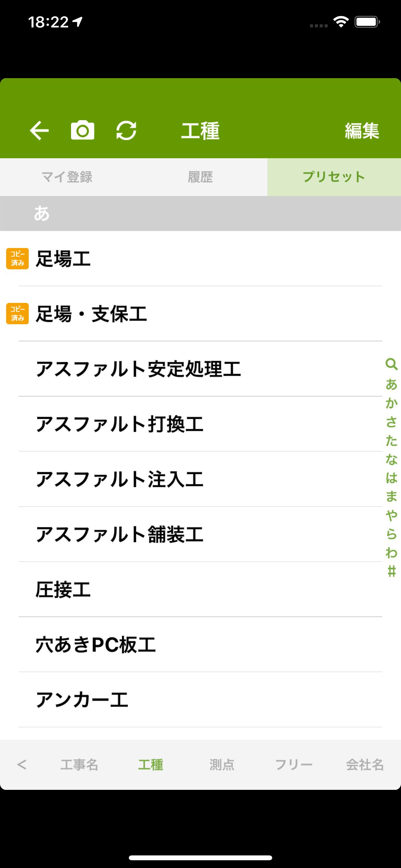Open the camera icon in header
This screenshot has width=401, height=868.
tap(83, 130)
